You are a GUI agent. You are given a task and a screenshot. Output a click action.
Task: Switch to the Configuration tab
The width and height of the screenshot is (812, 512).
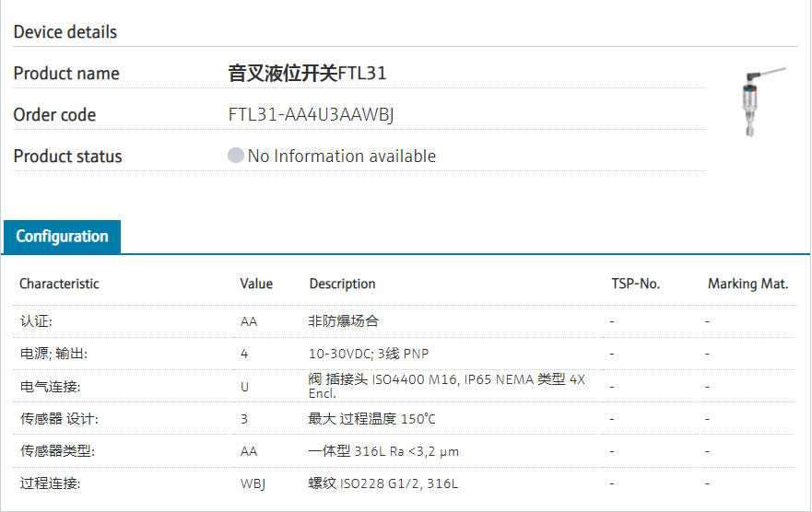(x=62, y=237)
